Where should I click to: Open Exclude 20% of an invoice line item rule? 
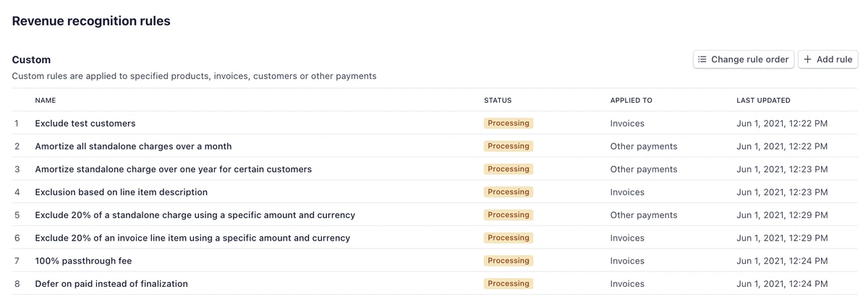pyautogui.click(x=192, y=238)
